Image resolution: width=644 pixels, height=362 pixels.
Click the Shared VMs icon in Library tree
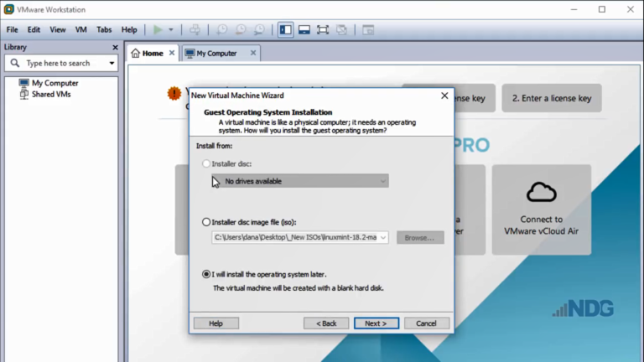pos(23,95)
